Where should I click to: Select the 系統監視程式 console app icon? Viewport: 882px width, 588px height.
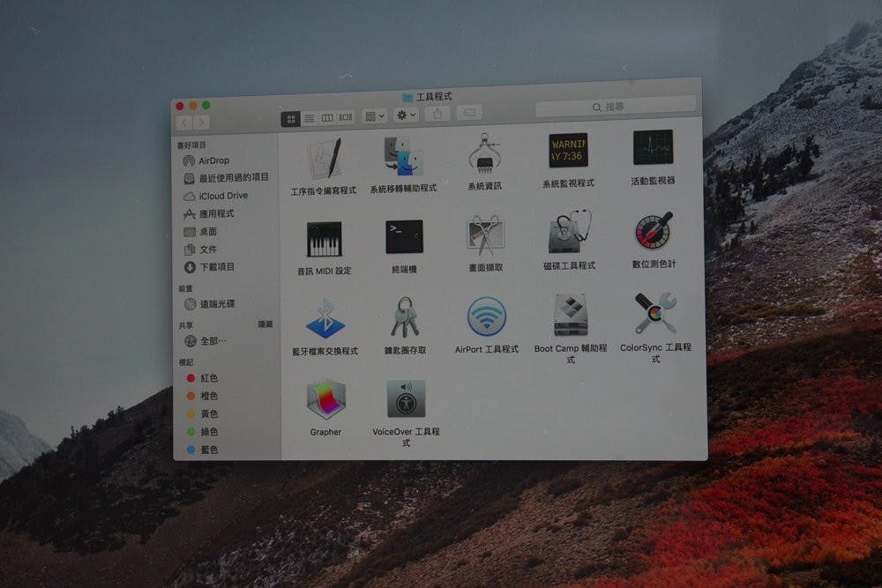point(568,150)
